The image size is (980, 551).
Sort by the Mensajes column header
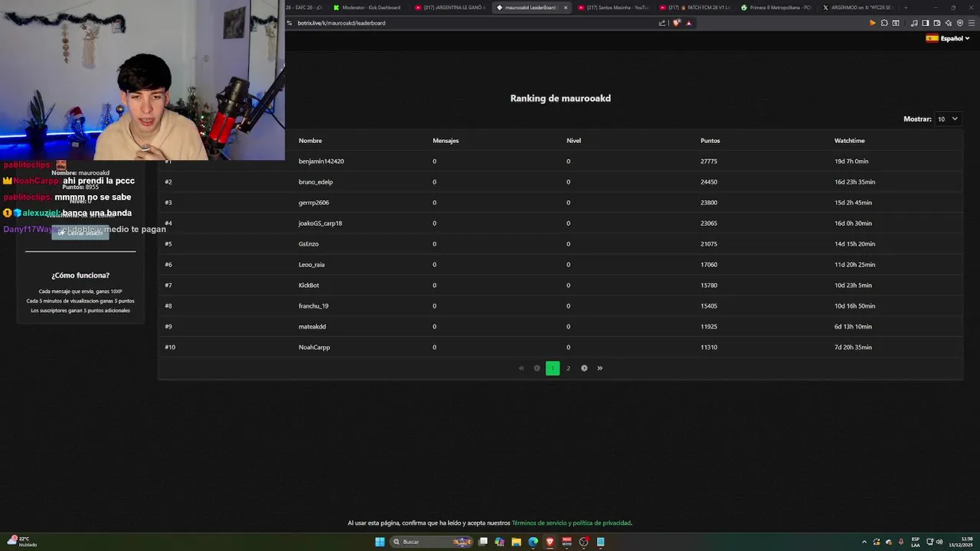(446, 141)
